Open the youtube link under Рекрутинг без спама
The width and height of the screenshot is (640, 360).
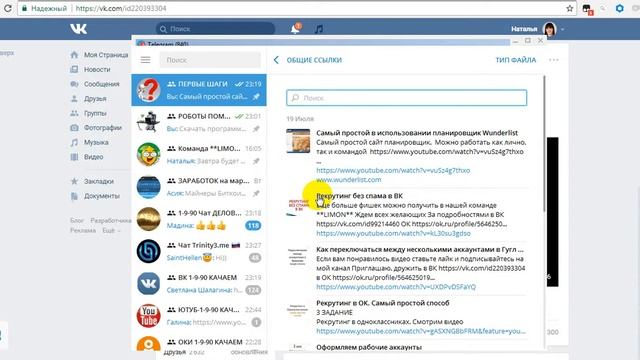393,233
